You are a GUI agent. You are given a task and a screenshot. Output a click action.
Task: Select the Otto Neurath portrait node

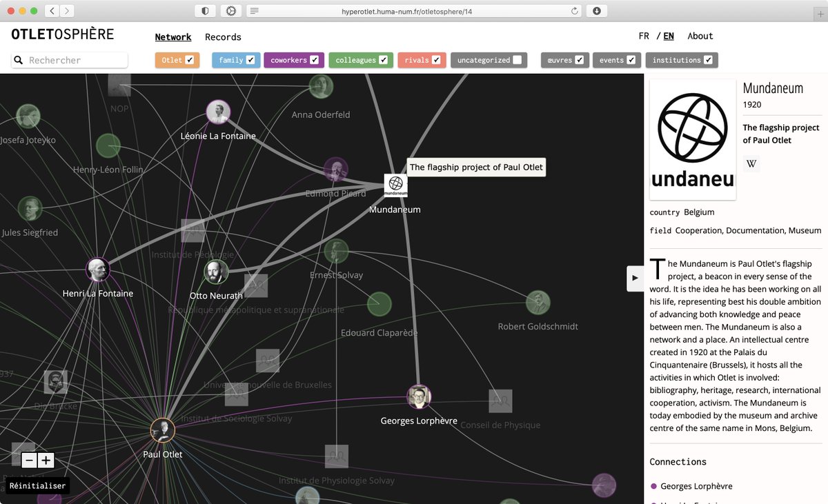[x=216, y=272]
